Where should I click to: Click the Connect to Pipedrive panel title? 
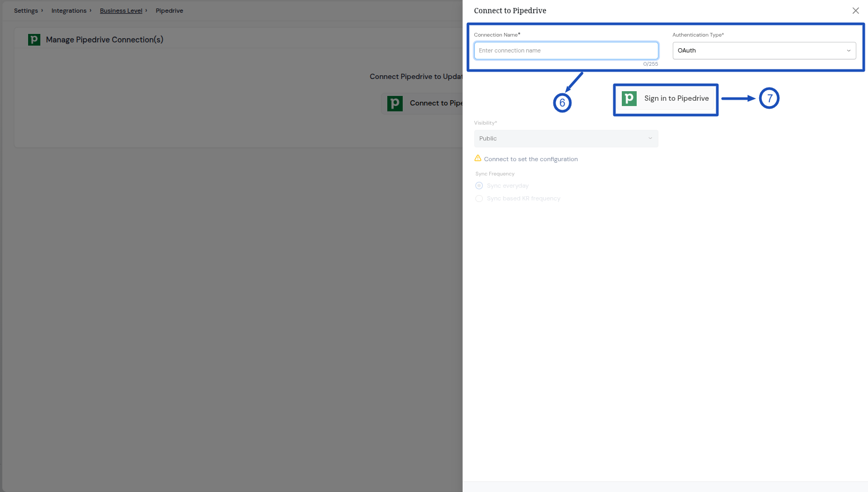point(510,11)
